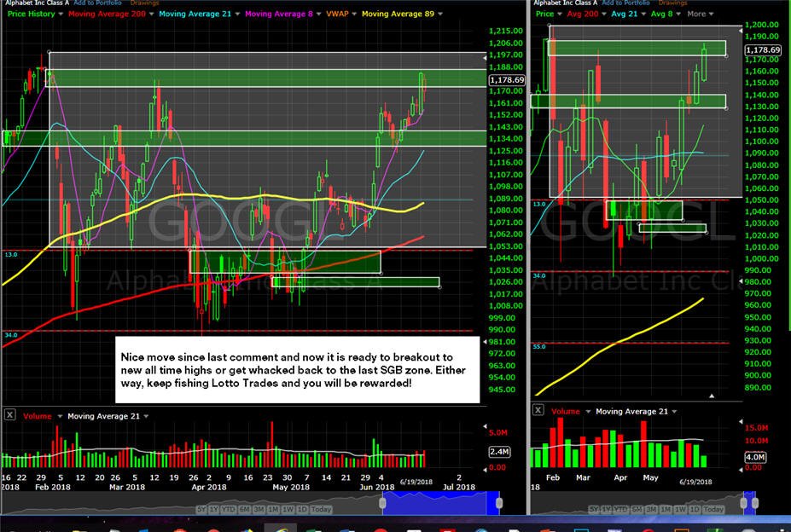Open the Moving Average 200 dropdown
The height and width of the screenshot is (532, 791).
(x=151, y=14)
